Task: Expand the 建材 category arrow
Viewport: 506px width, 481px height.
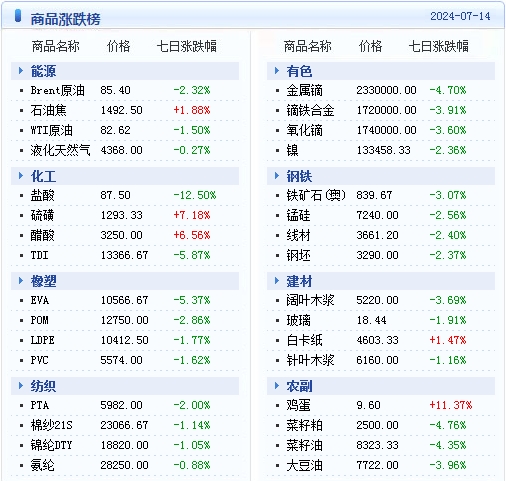Action: (277, 281)
